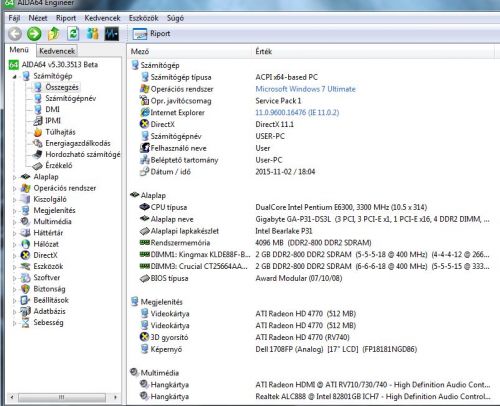Go up one level with Up arrow icon

(54, 34)
